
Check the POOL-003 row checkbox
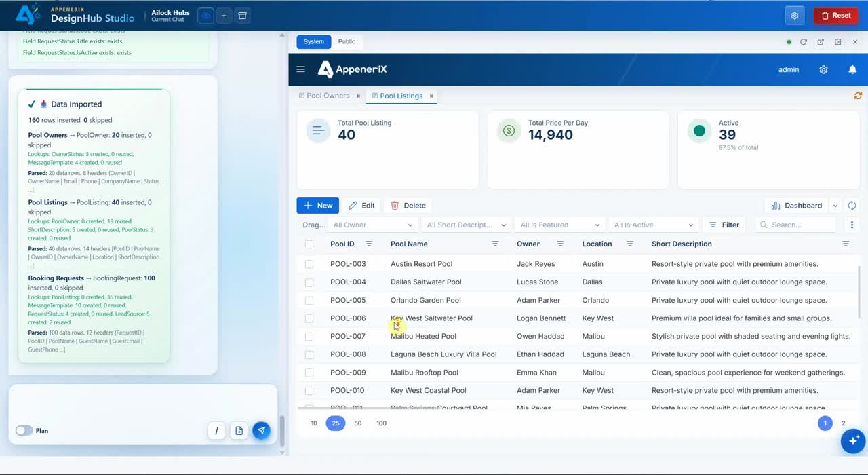309,264
